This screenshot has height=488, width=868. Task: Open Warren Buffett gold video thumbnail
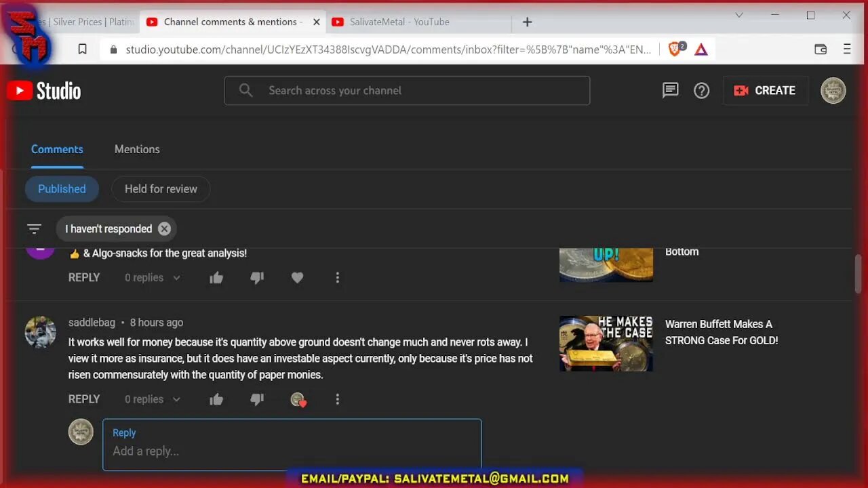click(x=606, y=343)
